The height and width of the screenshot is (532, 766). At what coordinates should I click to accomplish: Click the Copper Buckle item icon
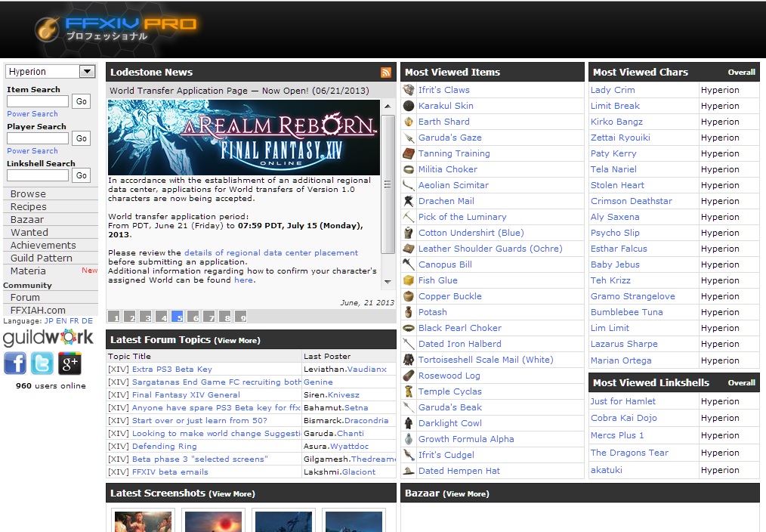[409, 296]
